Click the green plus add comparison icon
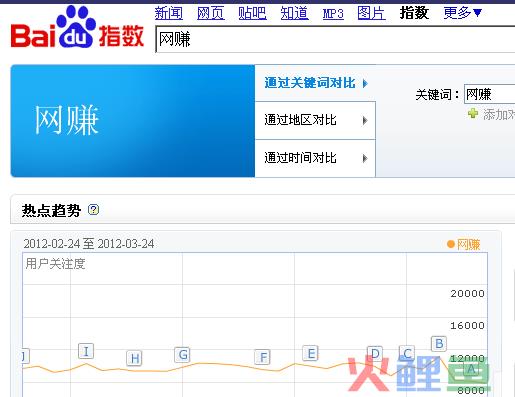Screen dimensions: 515x397 point(473,114)
